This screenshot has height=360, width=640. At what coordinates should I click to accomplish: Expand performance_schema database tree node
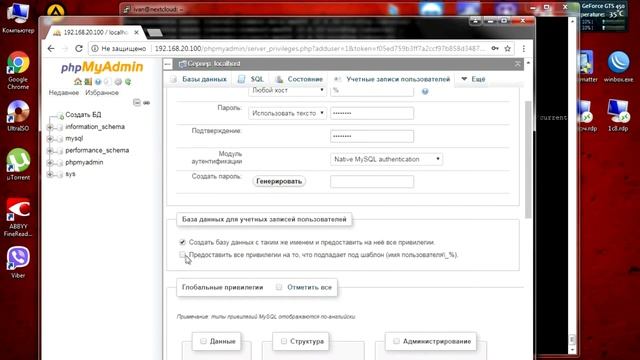50,151
